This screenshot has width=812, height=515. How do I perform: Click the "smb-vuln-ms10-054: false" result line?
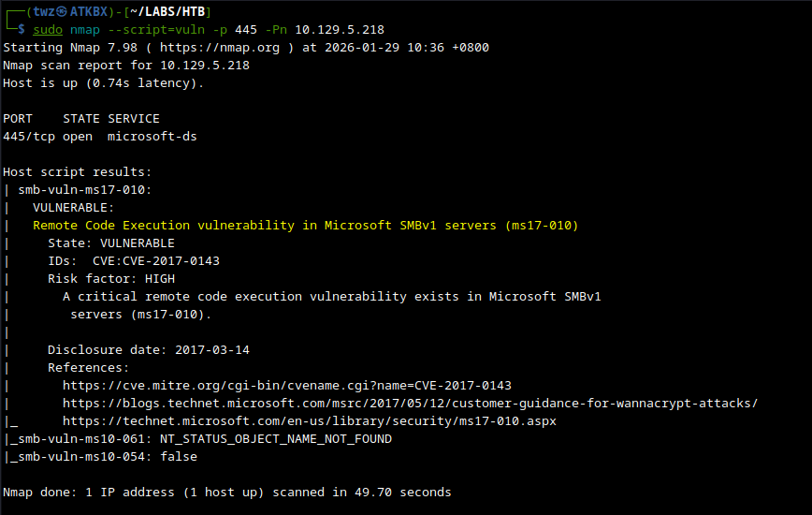[x=103, y=457]
